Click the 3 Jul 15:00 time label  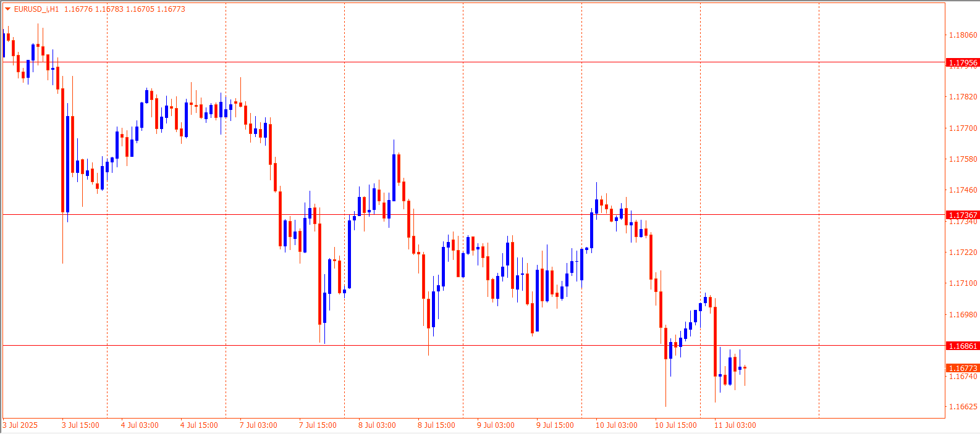pos(80,425)
